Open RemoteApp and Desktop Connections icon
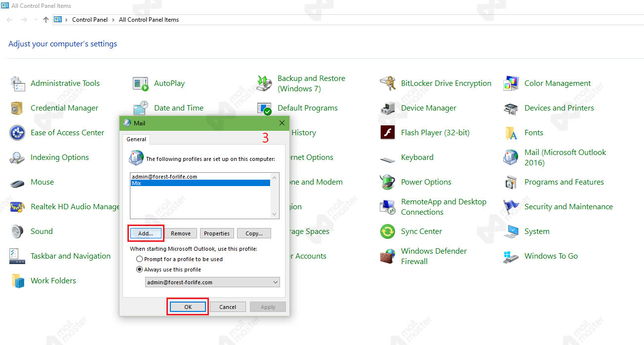The height and width of the screenshot is (345, 644). point(388,207)
